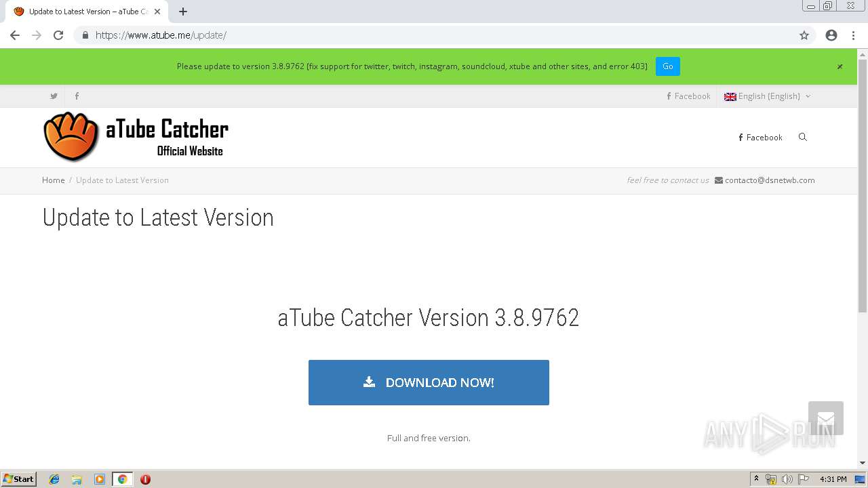868x488 pixels.
Task: Click the Facebook link in gray top bar
Action: point(688,96)
